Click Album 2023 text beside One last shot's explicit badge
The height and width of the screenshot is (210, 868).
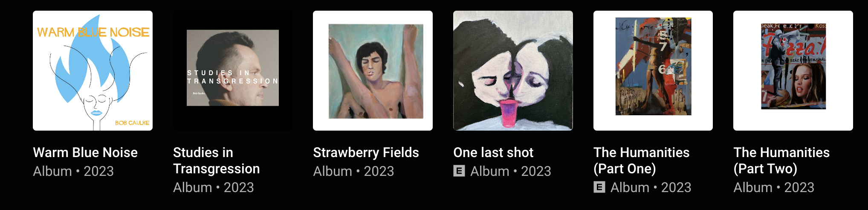511,171
